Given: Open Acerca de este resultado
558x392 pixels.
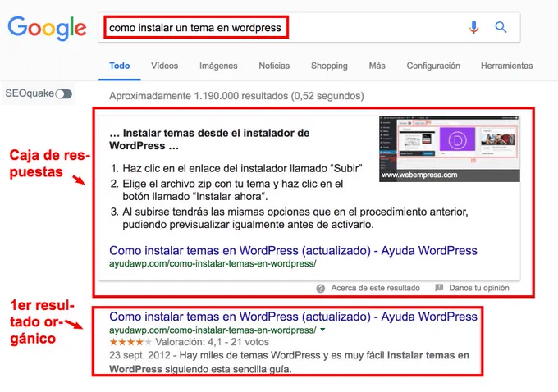Looking at the screenshot, I should click(376, 288).
